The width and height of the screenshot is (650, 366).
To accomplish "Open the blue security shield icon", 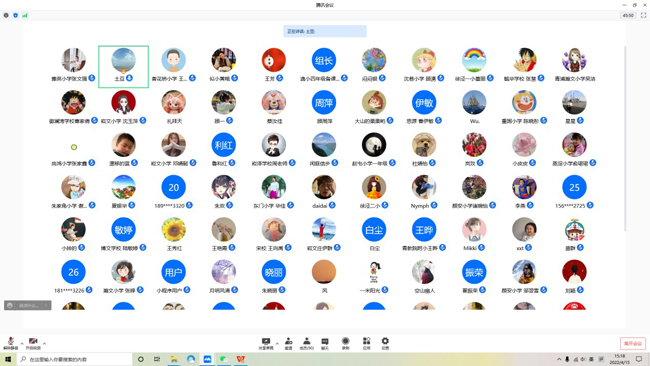I will point(16,15).
